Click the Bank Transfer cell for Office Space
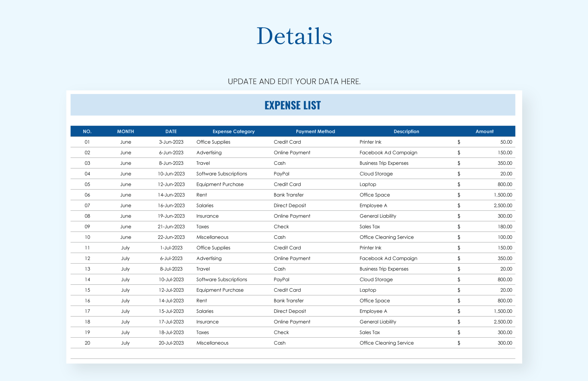 pyautogui.click(x=288, y=195)
